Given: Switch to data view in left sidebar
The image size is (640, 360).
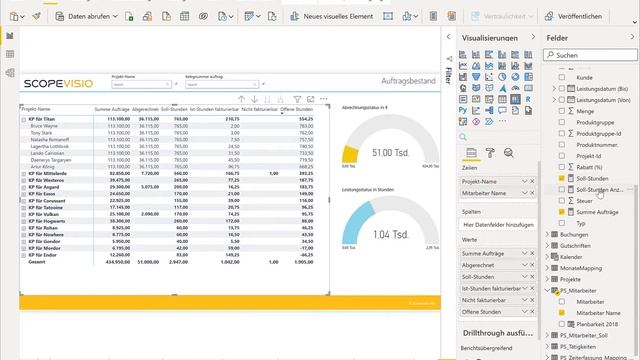Looking at the screenshot, I should [x=10, y=54].
